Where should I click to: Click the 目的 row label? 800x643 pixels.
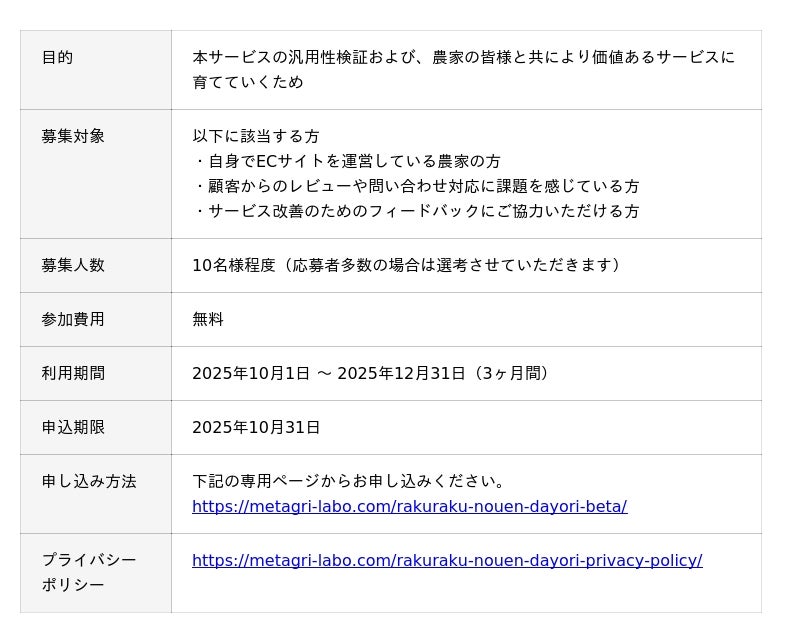57,58
